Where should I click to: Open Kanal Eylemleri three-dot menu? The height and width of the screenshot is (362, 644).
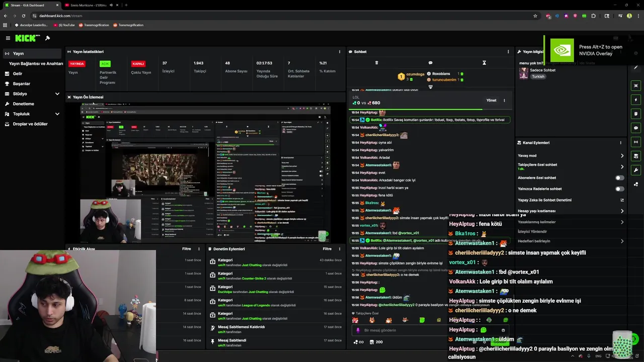tap(620, 143)
